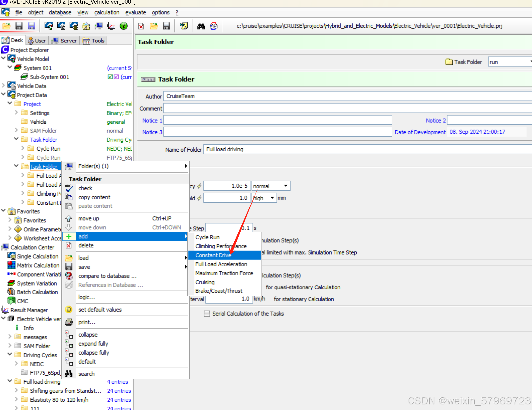532x410 pixels.
Task: Click Matrix Calculation grid icon
Action: click(11, 265)
